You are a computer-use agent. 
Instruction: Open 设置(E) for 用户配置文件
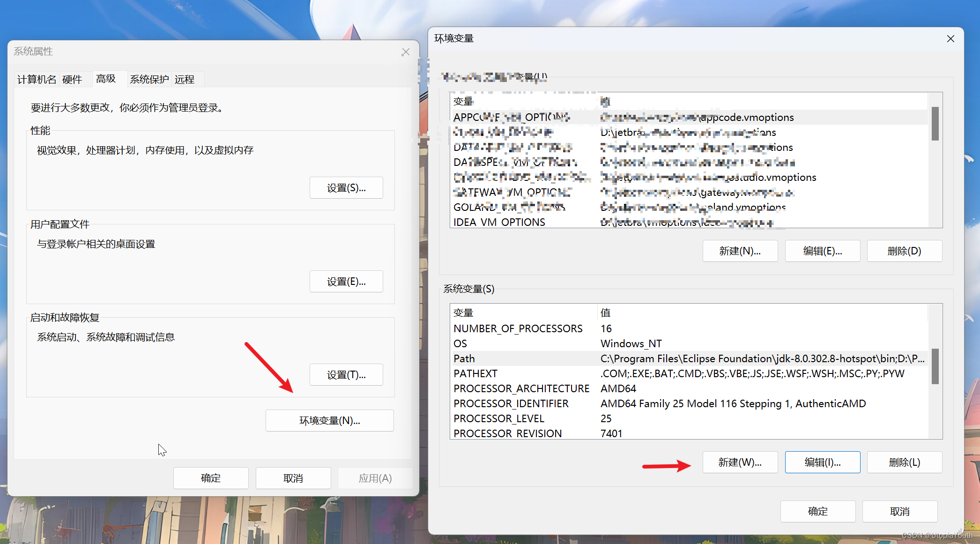[x=346, y=282]
